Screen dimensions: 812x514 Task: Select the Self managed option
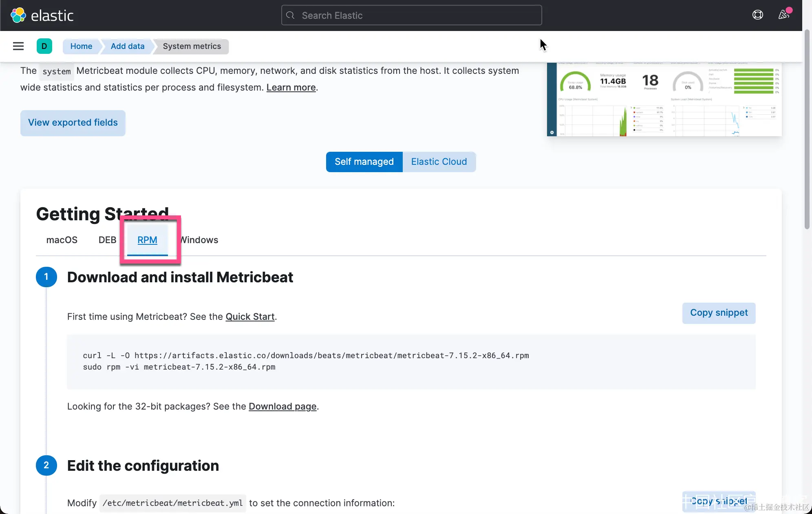pos(364,162)
